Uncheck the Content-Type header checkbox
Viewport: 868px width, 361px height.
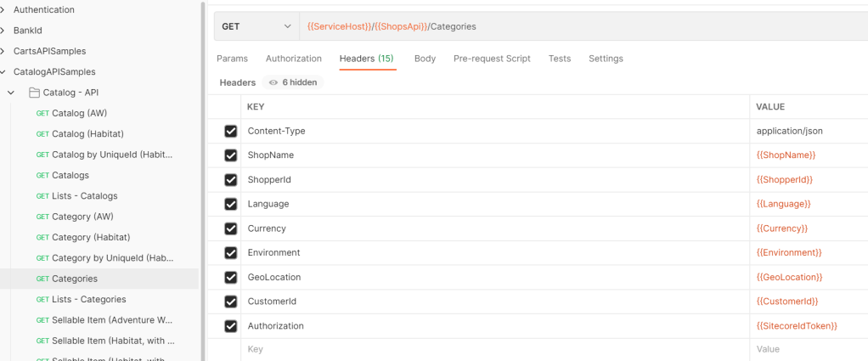[231, 132]
